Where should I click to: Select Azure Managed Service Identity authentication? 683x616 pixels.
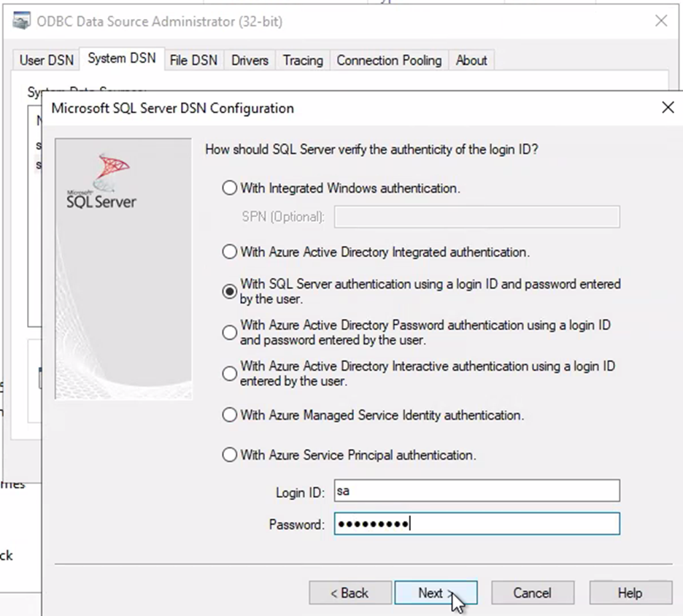229,415
